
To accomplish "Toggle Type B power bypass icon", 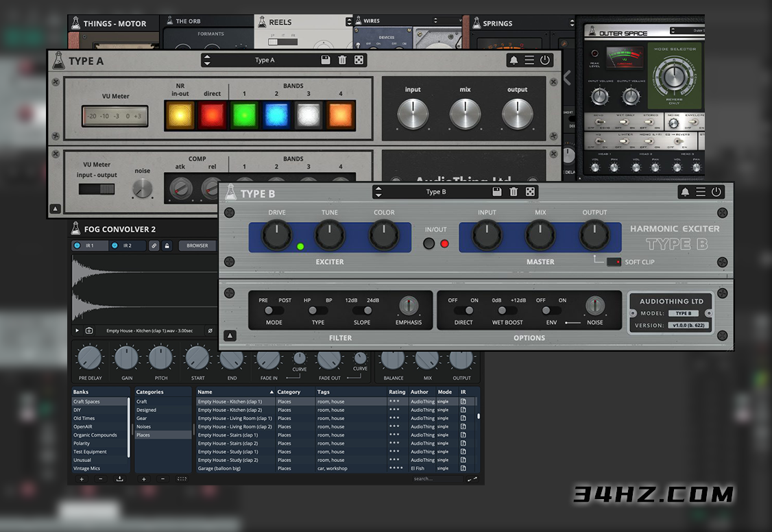I will (716, 192).
